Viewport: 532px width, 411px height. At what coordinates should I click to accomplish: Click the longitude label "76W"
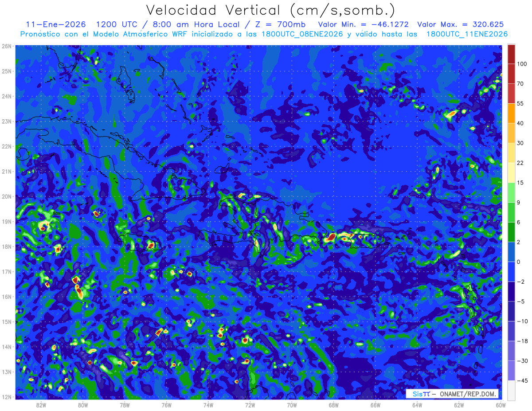pyautogui.click(x=166, y=406)
